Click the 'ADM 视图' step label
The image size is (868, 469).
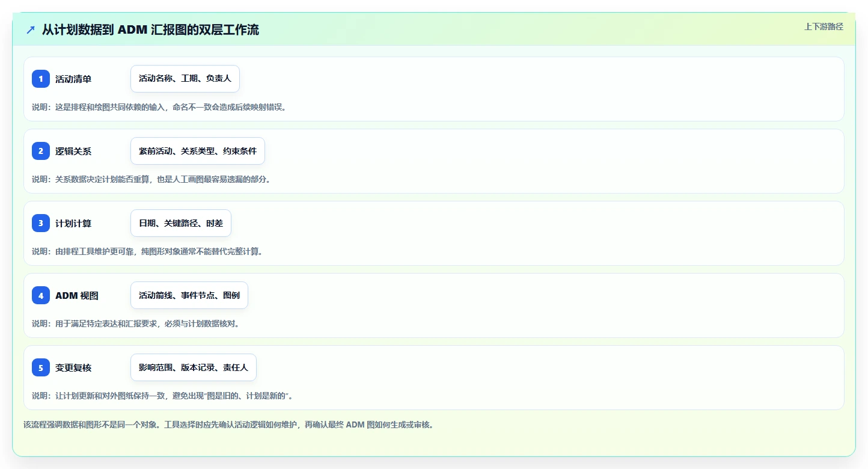pos(77,295)
